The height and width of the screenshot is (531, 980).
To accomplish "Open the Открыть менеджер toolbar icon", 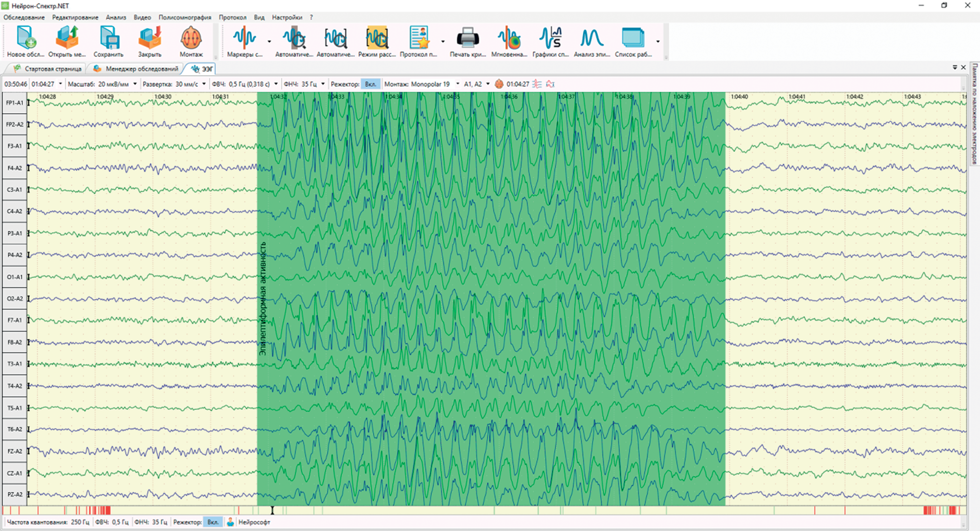I will (67, 38).
